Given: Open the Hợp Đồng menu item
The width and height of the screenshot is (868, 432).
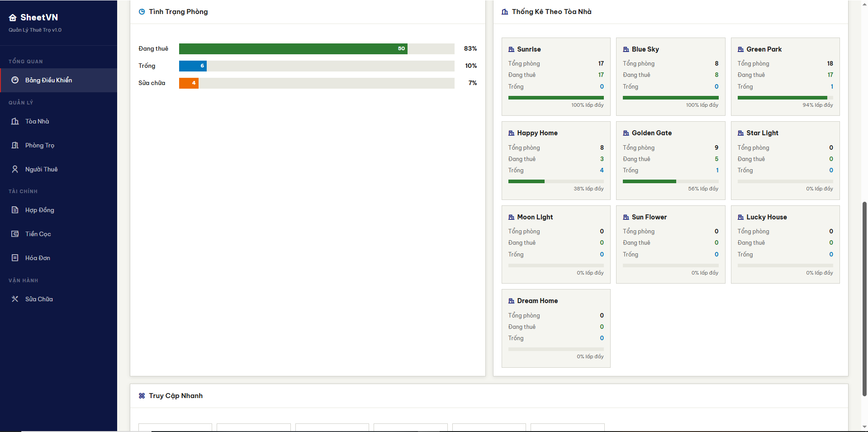Looking at the screenshot, I should 40,210.
